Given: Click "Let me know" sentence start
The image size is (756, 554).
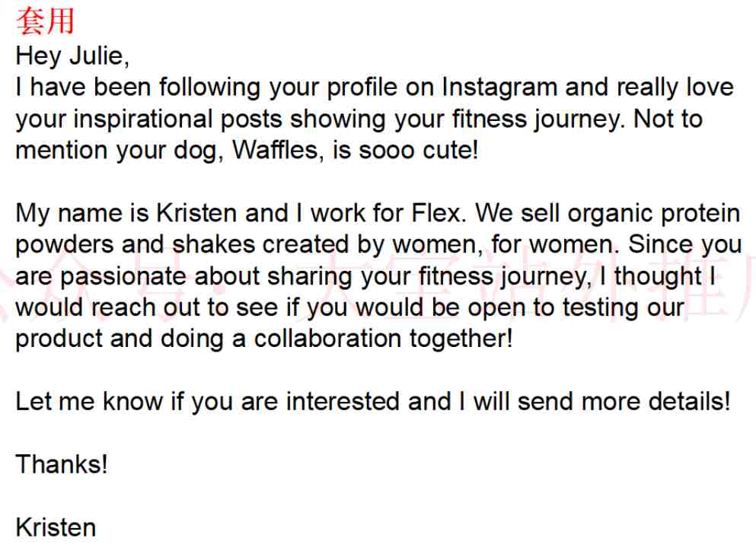Looking at the screenshot, I should point(89,402).
